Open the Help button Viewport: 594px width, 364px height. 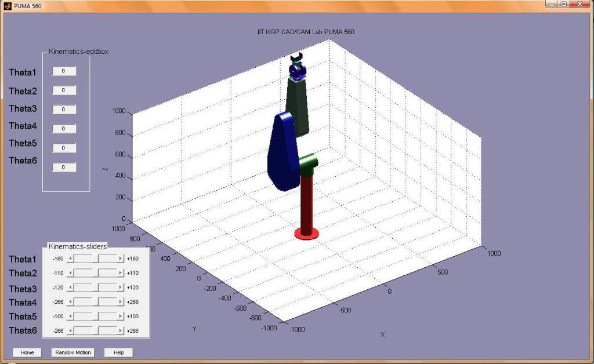118,352
